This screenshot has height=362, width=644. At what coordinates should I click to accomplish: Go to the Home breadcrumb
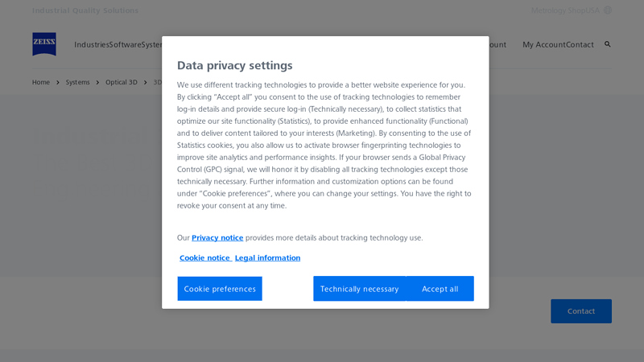[x=41, y=82]
